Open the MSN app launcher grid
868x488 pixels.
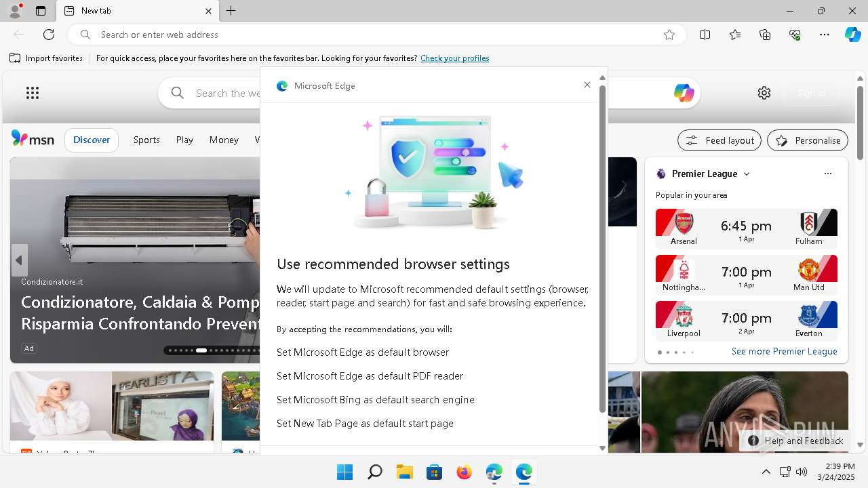pyautogui.click(x=33, y=93)
